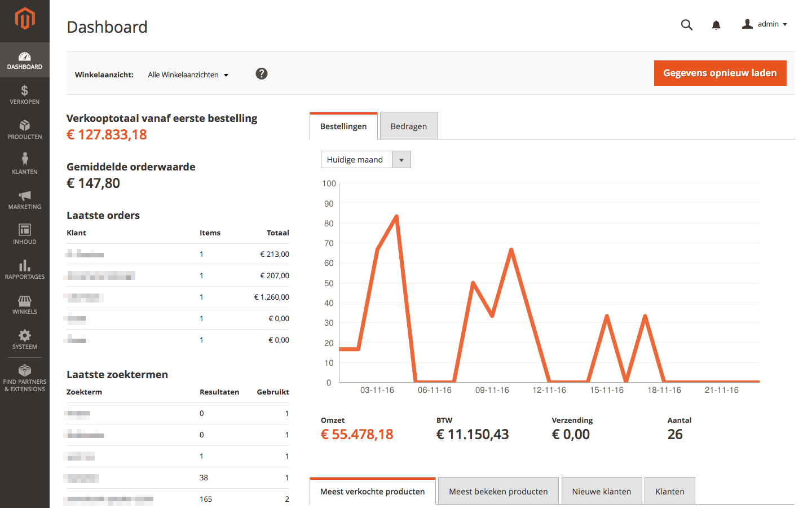The image size is (812, 508).
Task: Switch to the Bedragen tab
Action: click(x=409, y=126)
